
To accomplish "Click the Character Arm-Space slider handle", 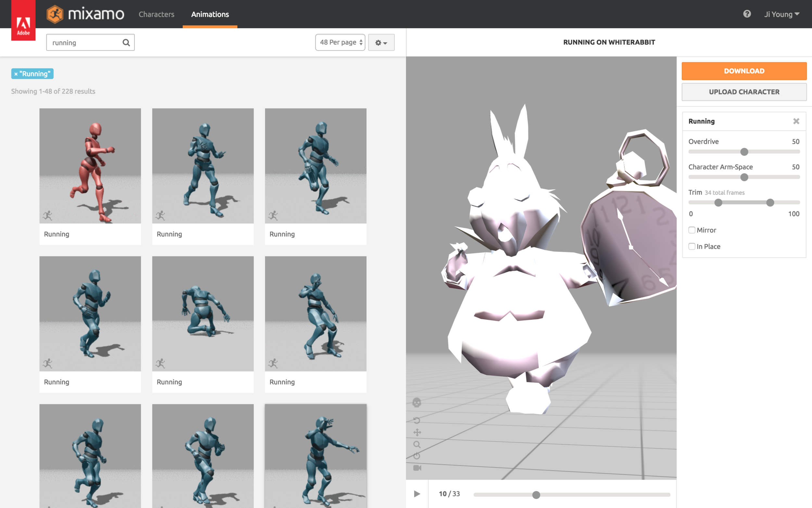I will (x=744, y=177).
